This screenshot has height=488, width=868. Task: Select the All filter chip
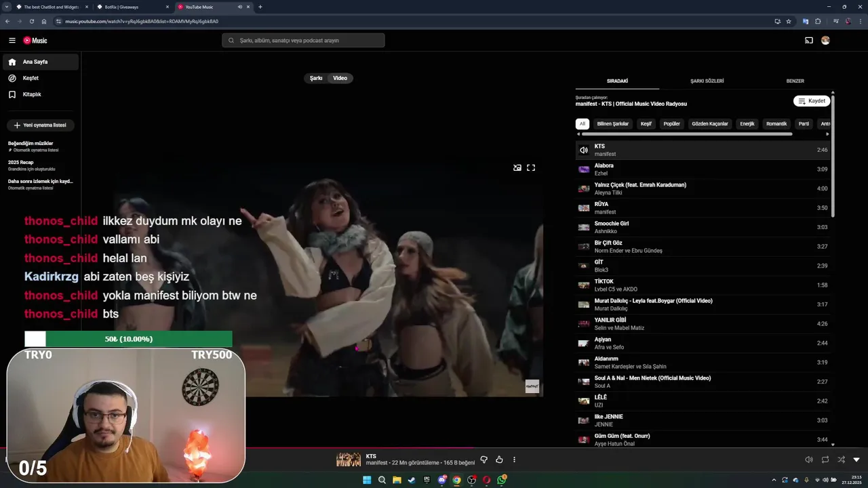pos(582,124)
